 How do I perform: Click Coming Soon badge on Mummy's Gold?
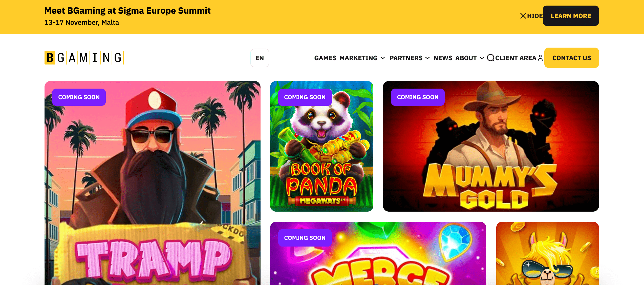tap(418, 97)
